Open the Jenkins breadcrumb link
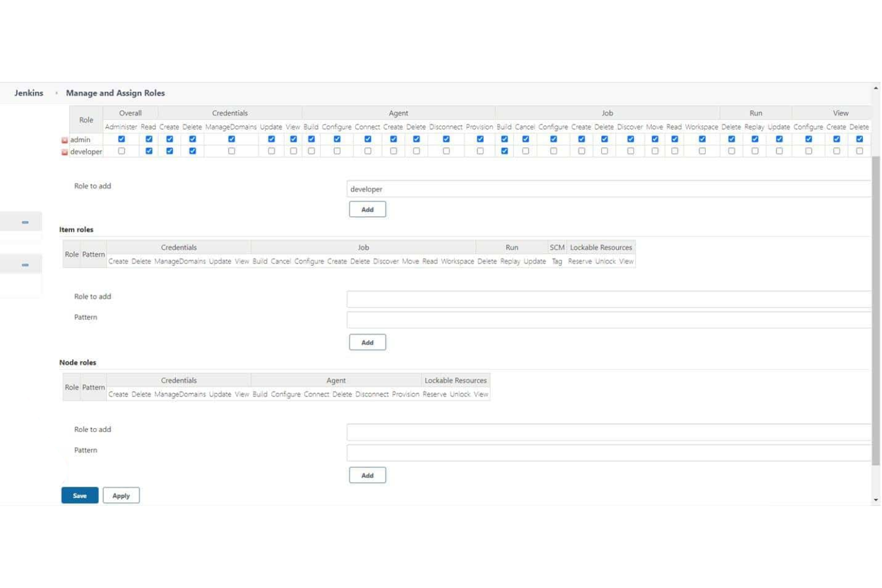Image resolution: width=882 pixels, height=588 pixels. 28,93
